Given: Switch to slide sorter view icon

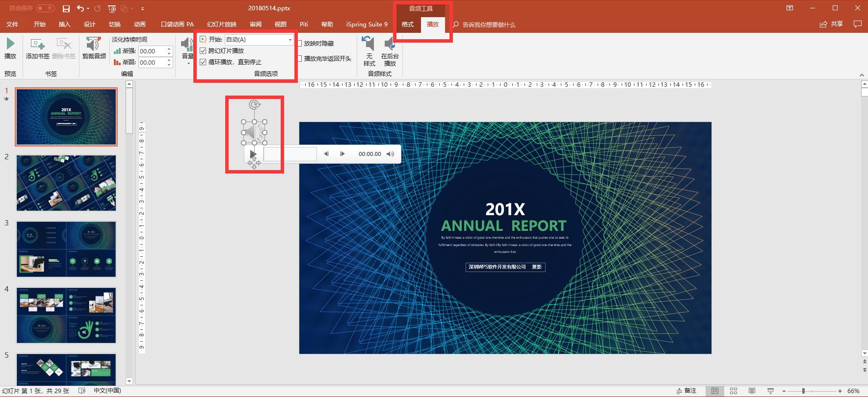Looking at the screenshot, I should pyautogui.click(x=734, y=391).
